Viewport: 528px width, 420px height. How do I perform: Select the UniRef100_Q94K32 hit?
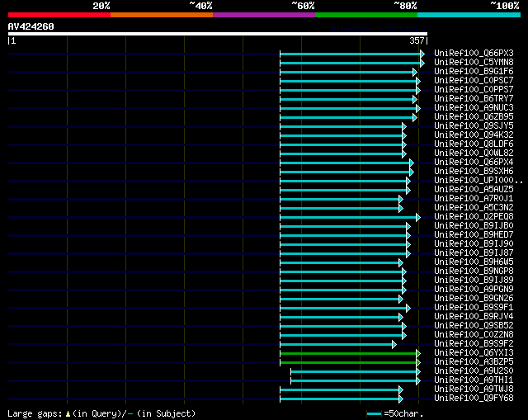(x=474, y=135)
